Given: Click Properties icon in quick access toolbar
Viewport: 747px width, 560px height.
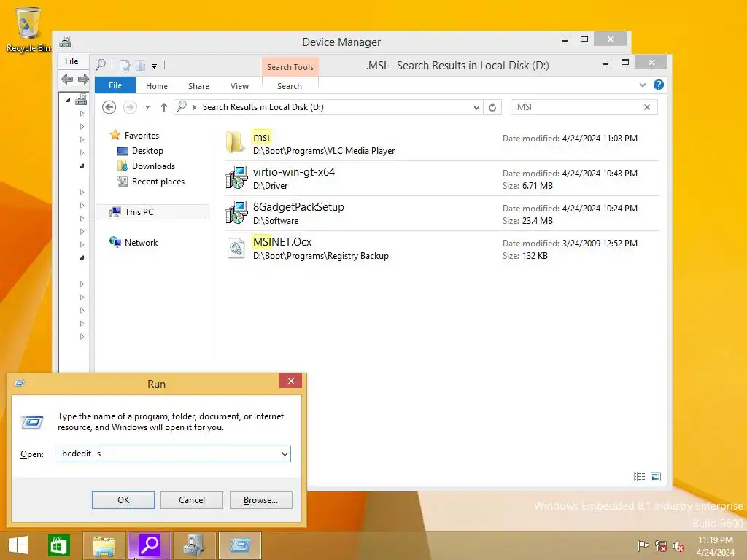Looking at the screenshot, I should click(124, 65).
